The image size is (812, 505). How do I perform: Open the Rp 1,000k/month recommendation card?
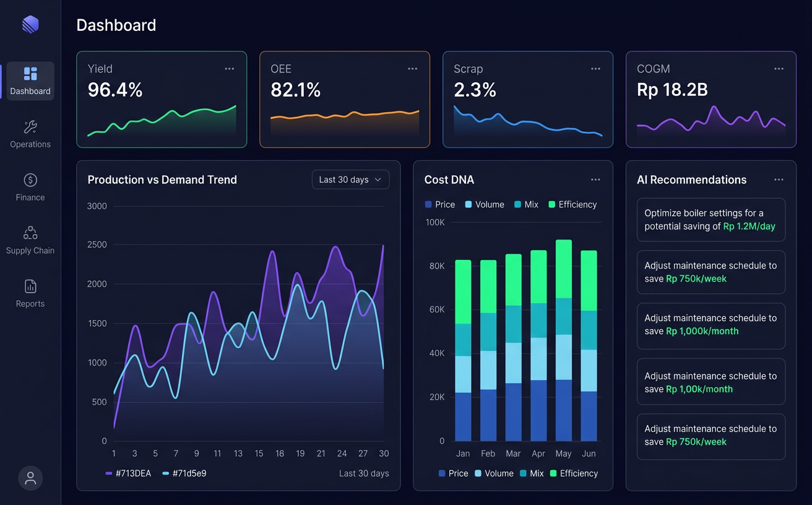[711, 326]
